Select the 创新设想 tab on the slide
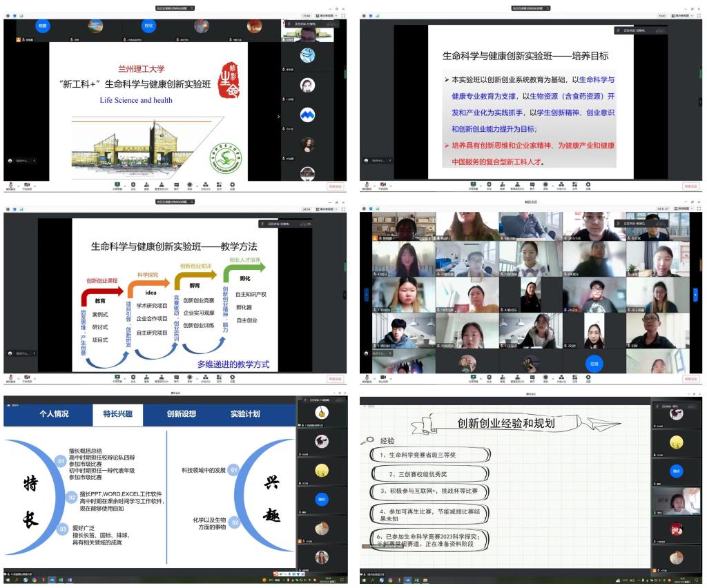This screenshot has height=588, width=707. 181,414
